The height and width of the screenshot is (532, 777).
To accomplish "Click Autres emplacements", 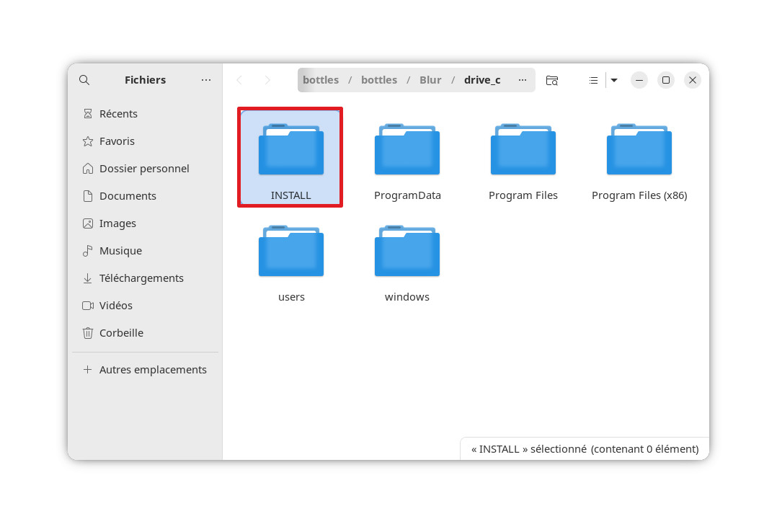I will (x=153, y=370).
